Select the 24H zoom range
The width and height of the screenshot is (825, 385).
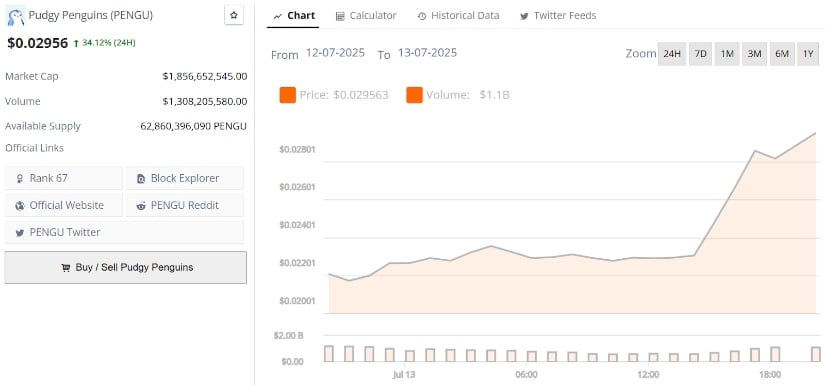point(672,54)
